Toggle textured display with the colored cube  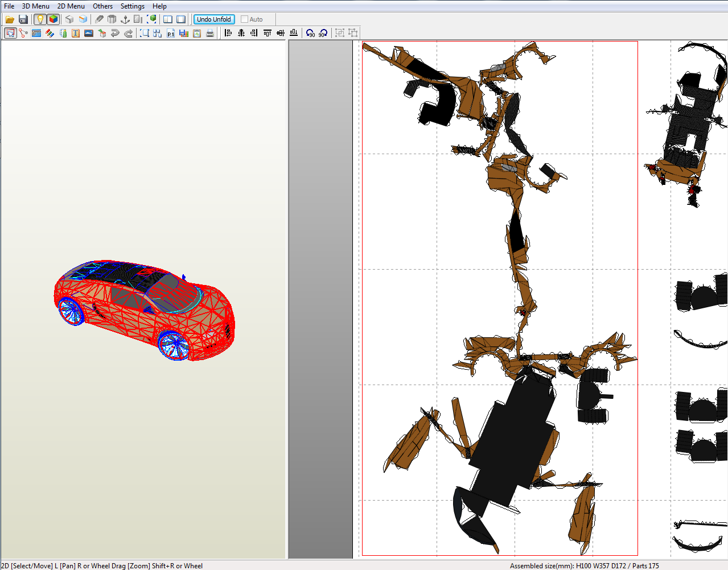point(53,19)
